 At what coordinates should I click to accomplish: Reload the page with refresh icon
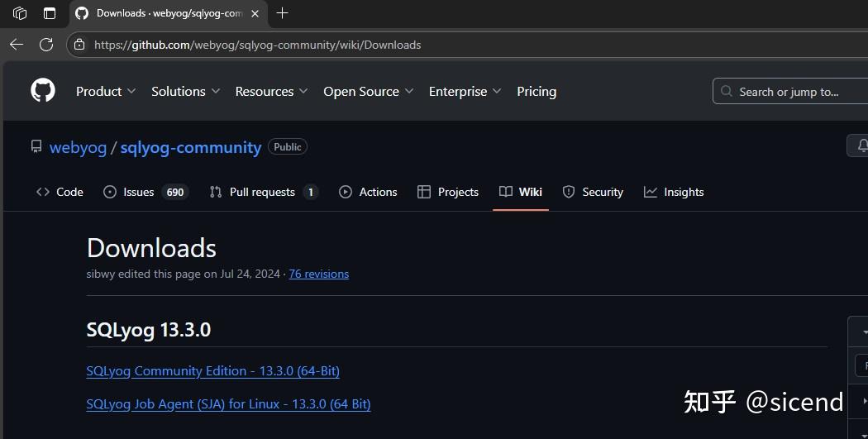coord(46,45)
